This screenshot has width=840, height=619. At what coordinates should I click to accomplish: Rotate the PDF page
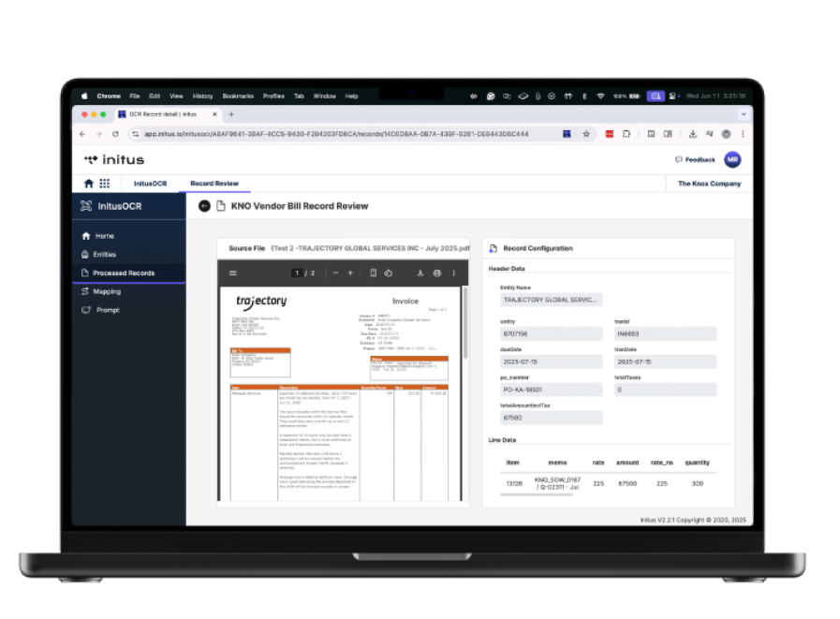388,273
